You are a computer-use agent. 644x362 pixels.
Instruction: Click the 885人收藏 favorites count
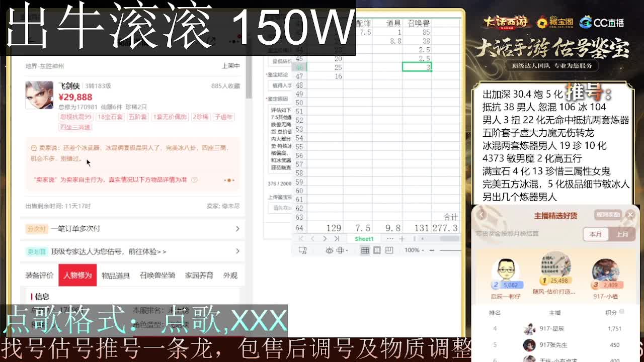click(225, 86)
